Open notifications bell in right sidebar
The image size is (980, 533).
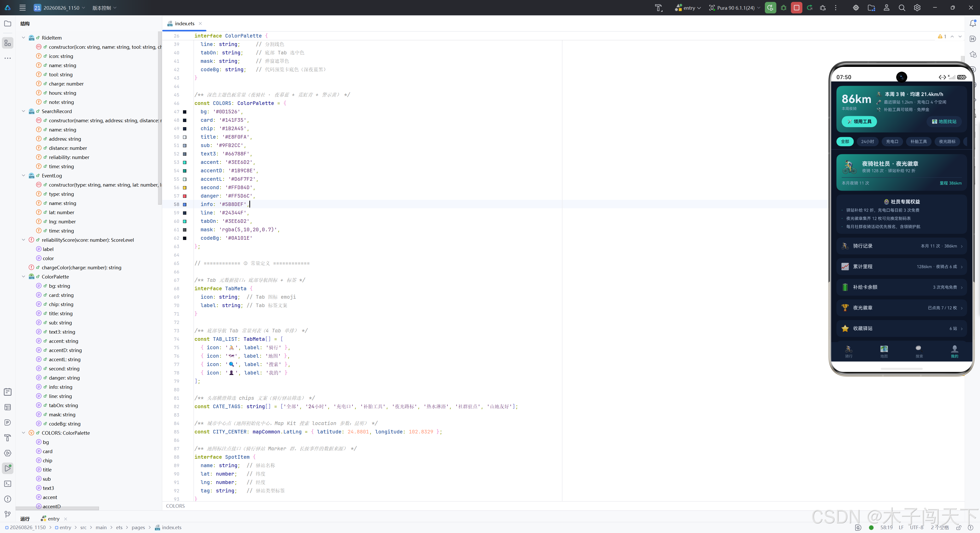[973, 23]
